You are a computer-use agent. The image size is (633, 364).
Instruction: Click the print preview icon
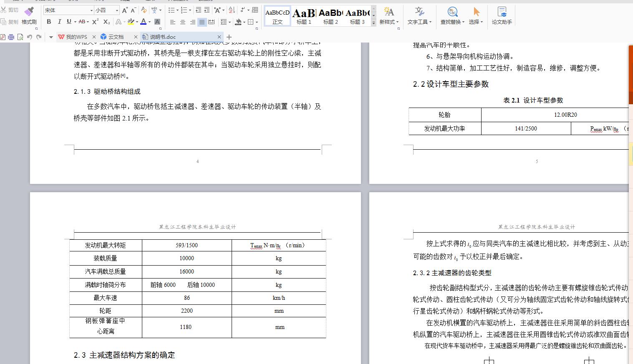tap(20, 37)
